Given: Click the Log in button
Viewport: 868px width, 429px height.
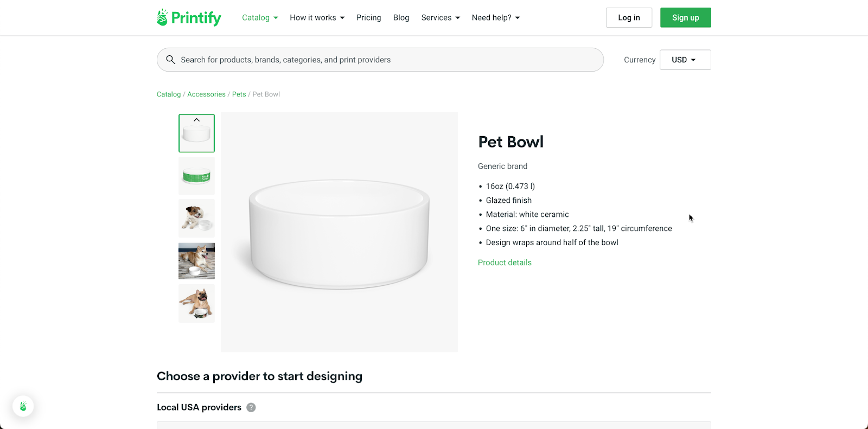Looking at the screenshot, I should point(629,17).
